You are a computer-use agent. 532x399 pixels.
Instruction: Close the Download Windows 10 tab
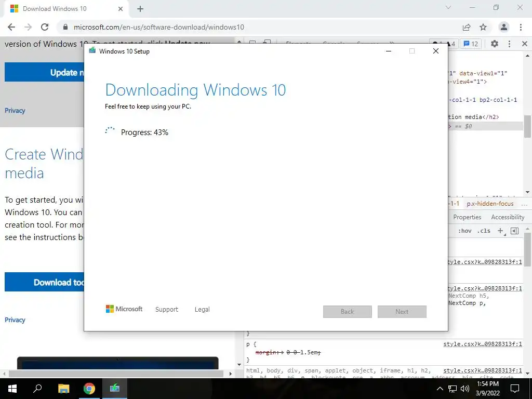click(121, 9)
